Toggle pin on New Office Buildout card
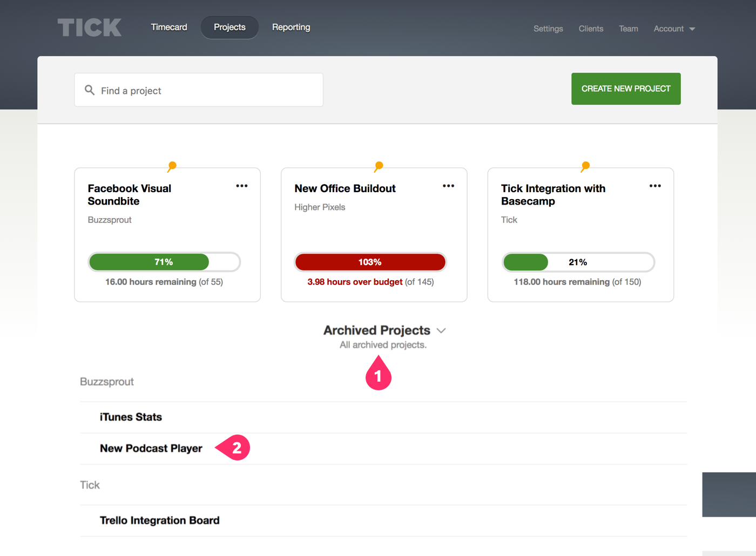The height and width of the screenshot is (556, 756). coord(379,166)
